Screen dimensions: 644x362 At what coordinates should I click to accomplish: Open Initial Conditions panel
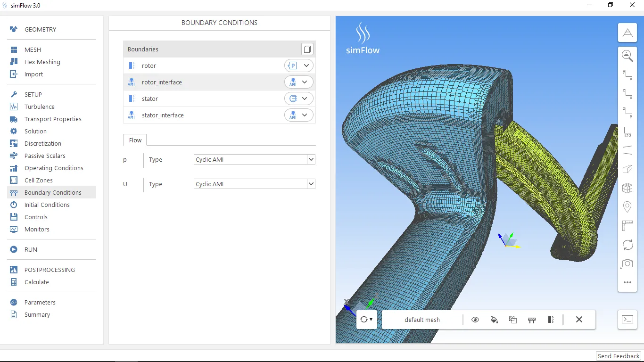point(47,205)
